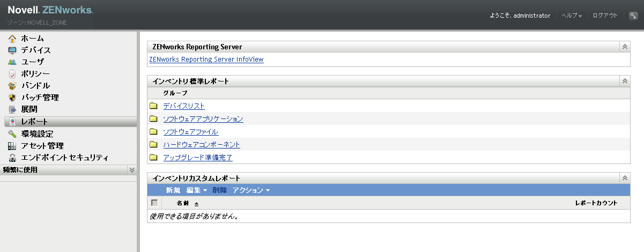Viewport: 644px width, 252px height.
Task: Click the Users people icon in sidebar
Action: point(12,62)
